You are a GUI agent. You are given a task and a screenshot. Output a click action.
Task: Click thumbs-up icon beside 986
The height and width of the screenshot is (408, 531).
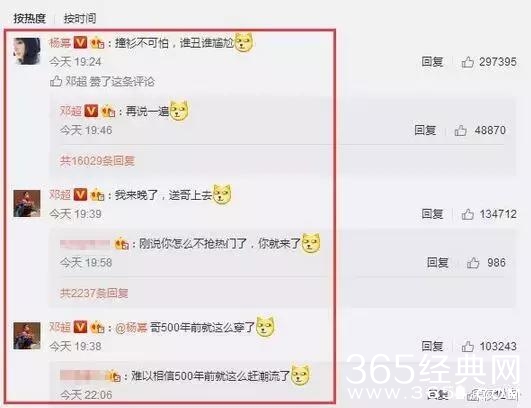[473, 263]
